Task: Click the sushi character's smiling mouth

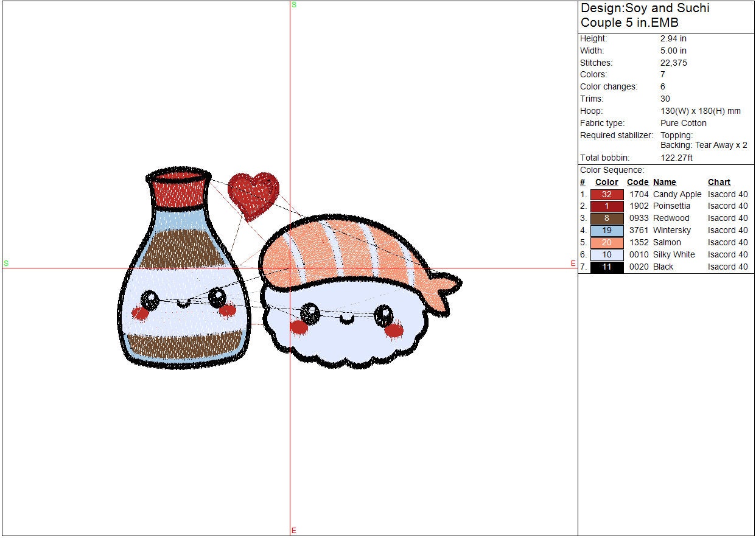Action: click(346, 319)
